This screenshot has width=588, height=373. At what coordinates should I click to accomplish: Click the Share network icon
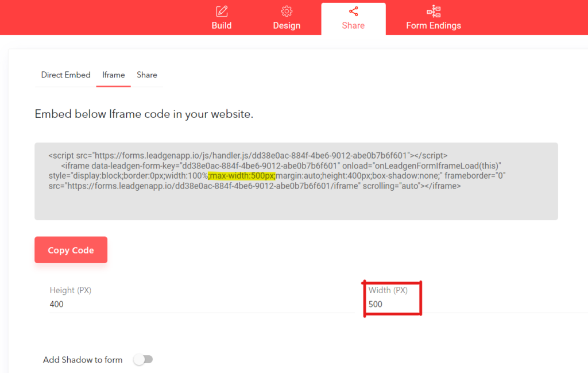coord(353,11)
